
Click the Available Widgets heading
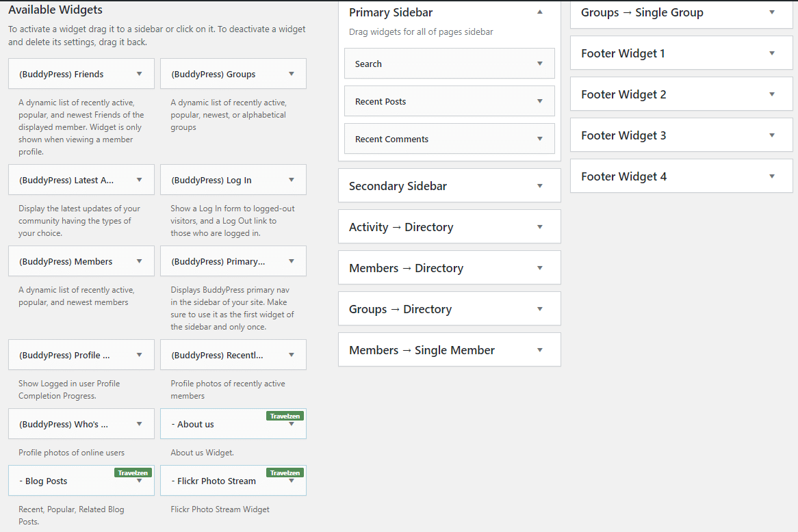coord(55,10)
